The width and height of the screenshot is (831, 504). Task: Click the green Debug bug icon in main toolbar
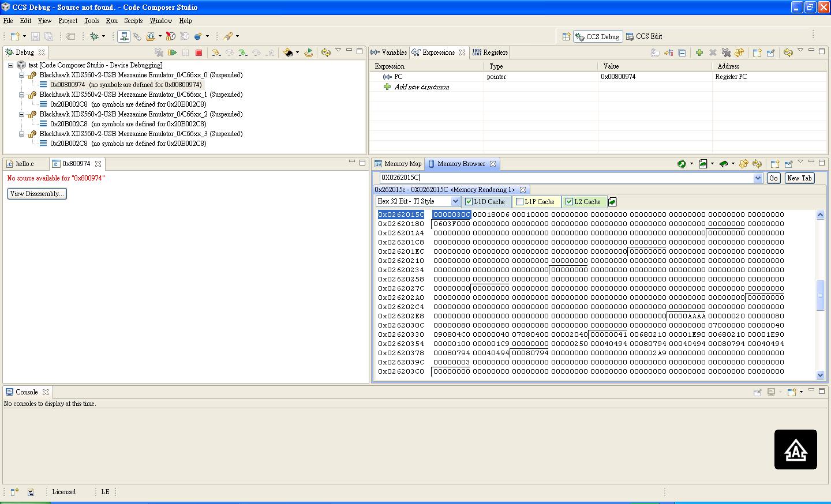94,36
